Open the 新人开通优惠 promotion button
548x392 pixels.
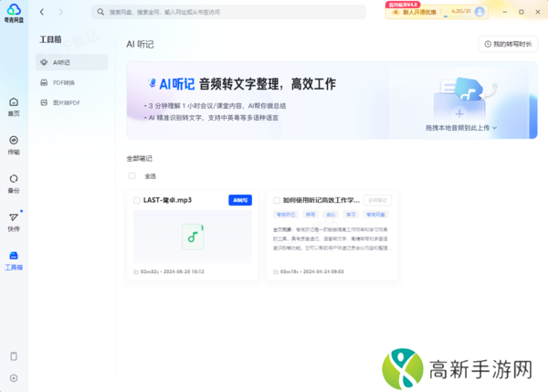[415, 12]
